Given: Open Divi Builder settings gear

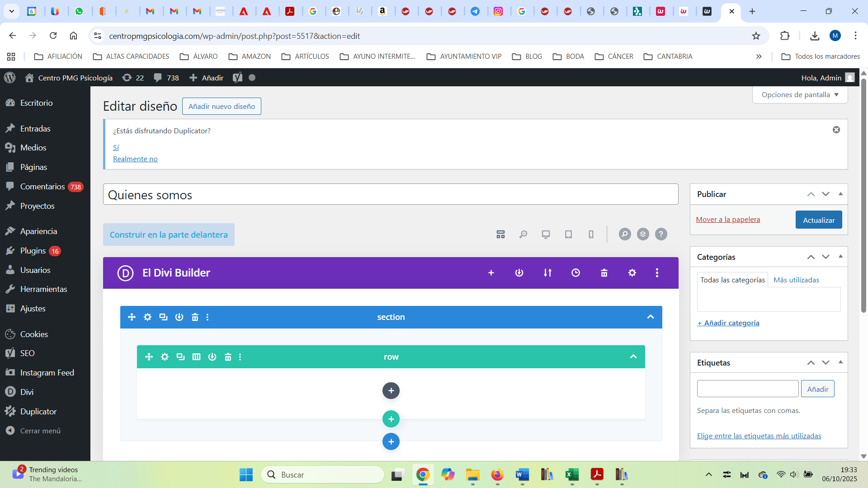Looking at the screenshot, I should click(632, 273).
